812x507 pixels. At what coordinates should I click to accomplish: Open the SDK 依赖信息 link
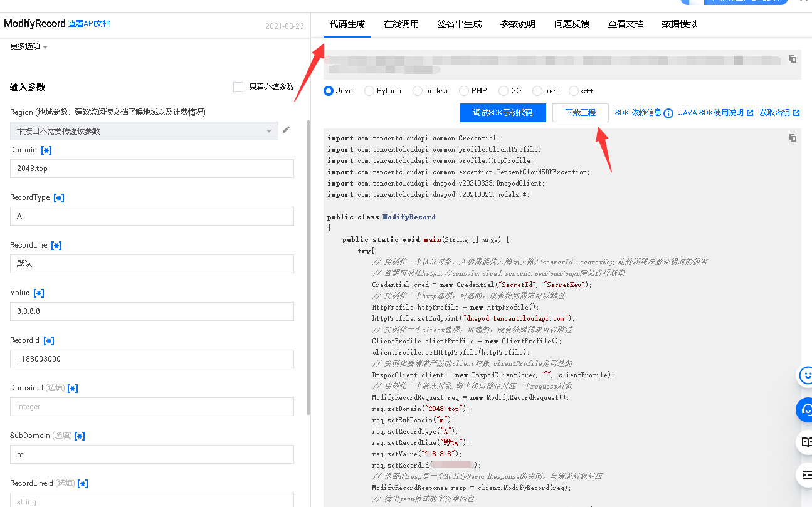(638, 113)
